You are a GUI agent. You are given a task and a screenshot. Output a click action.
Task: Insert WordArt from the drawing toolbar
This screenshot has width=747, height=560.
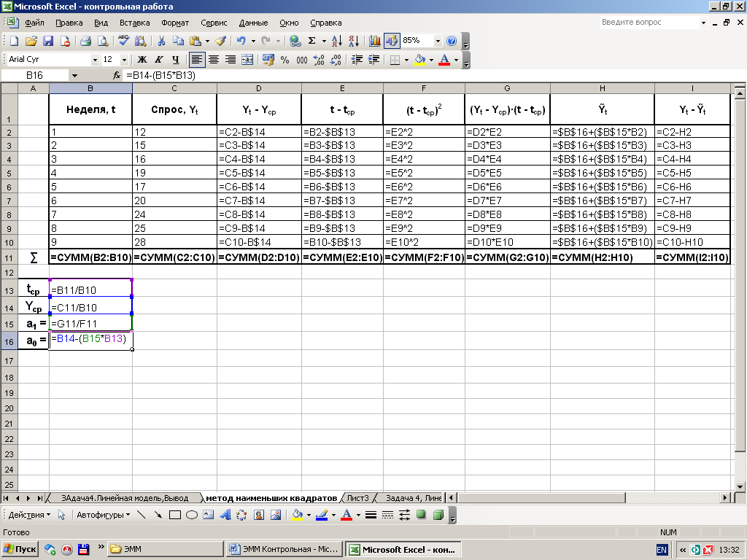click(x=225, y=515)
